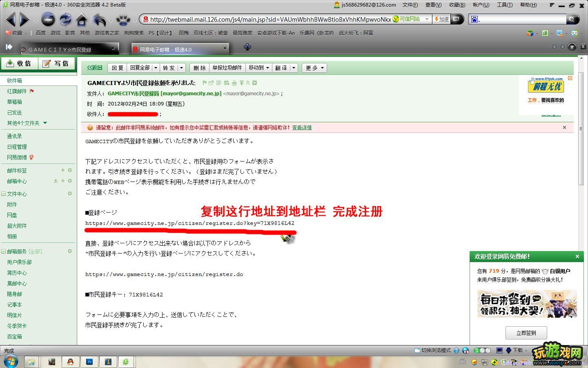Click the game controller extension icon

575,33
